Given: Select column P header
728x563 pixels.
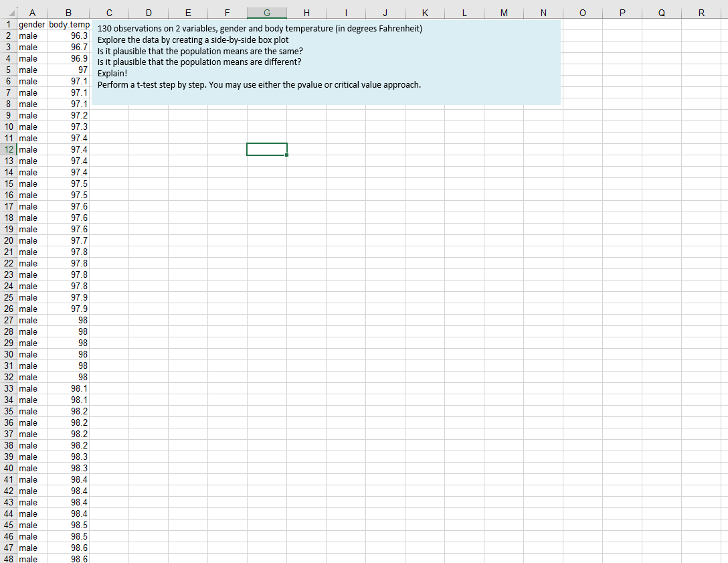Looking at the screenshot, I should [x=622, y=13].
